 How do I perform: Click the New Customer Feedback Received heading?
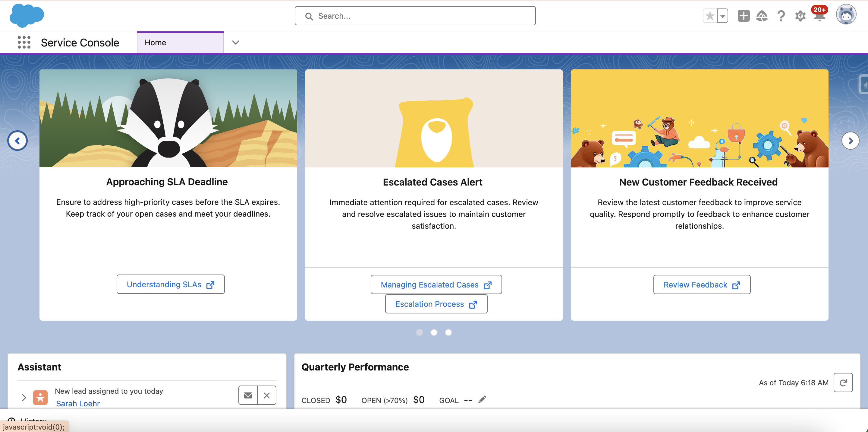pyautogui.click(x=699, y=182)
